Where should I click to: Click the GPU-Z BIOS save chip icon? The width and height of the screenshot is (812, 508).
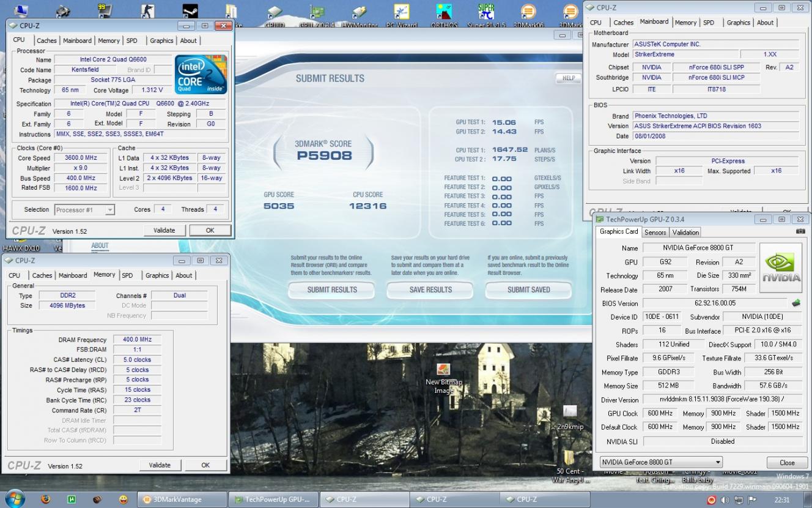click(795, 303)
